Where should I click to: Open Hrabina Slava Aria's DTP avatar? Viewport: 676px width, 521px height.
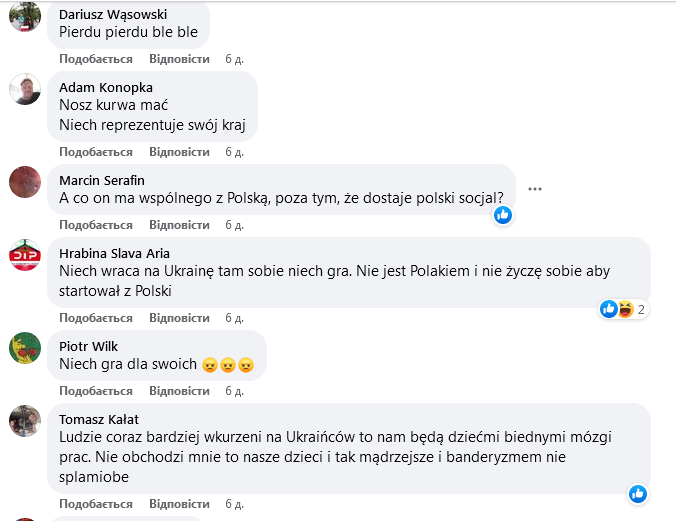25,255
